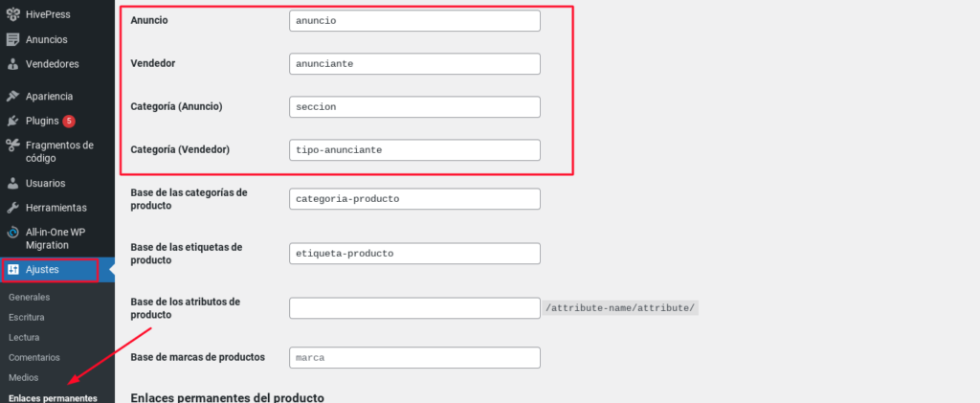Click the All-in-One WP Migration icon
Viewport: 980px width, 403px height.
point(12,232)
